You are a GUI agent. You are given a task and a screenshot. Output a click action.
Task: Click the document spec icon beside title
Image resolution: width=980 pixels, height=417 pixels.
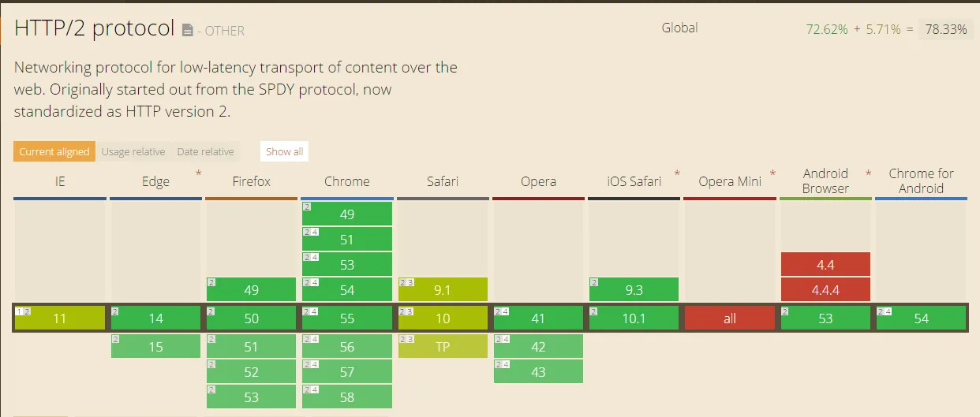pos(187,31)
